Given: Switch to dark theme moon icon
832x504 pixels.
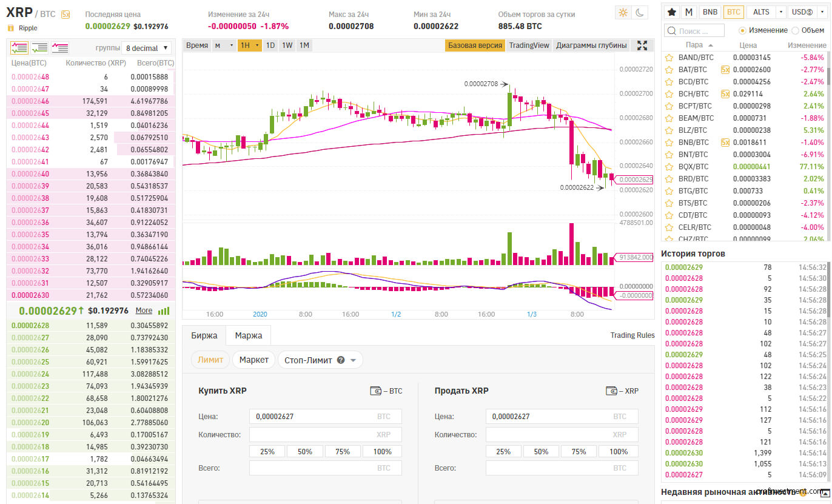Looking at the screenshot, I should 640,12.
